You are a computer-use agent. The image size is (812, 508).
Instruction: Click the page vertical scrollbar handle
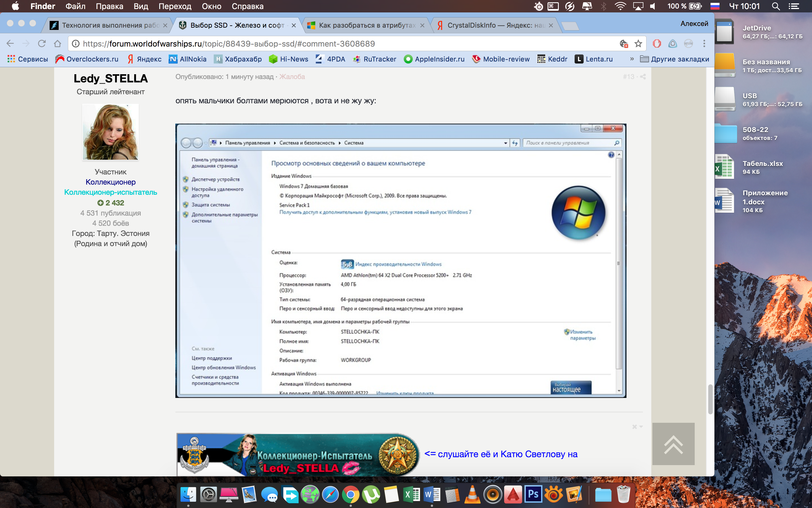[710, 399]
